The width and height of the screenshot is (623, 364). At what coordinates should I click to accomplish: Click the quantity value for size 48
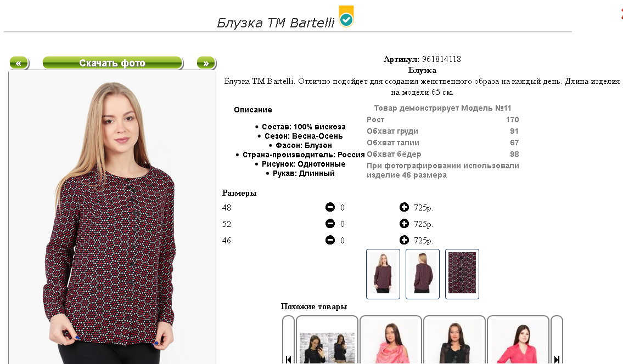pos(343,208)
